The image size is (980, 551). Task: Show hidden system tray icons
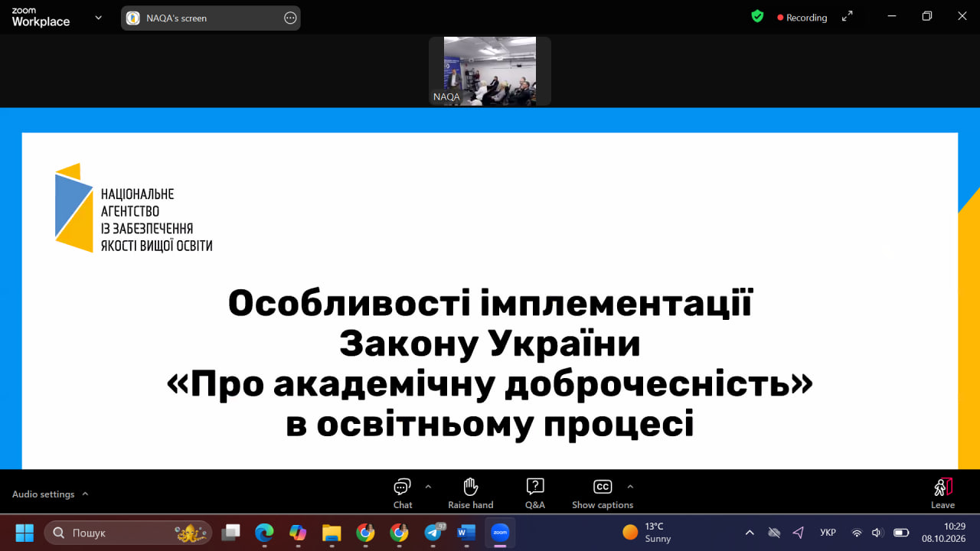[x=750, y=533]
